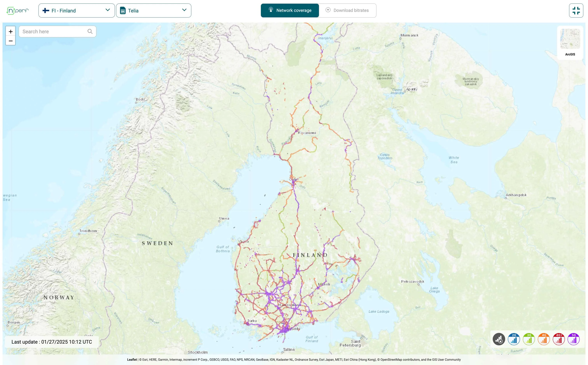Screen dimensions: 588x365
Task: Click the Last update timestamp text
Action: (x=52, y=342)
